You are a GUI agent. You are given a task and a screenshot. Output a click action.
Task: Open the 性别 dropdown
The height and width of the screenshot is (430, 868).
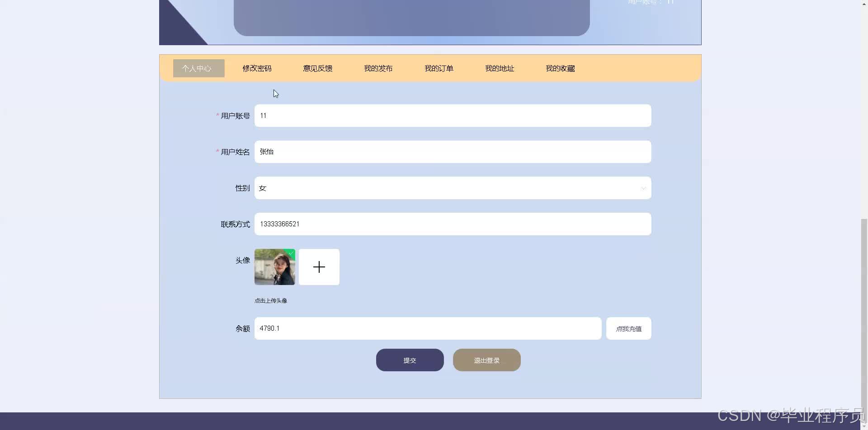pyautogui.click(x=453, y=188)
